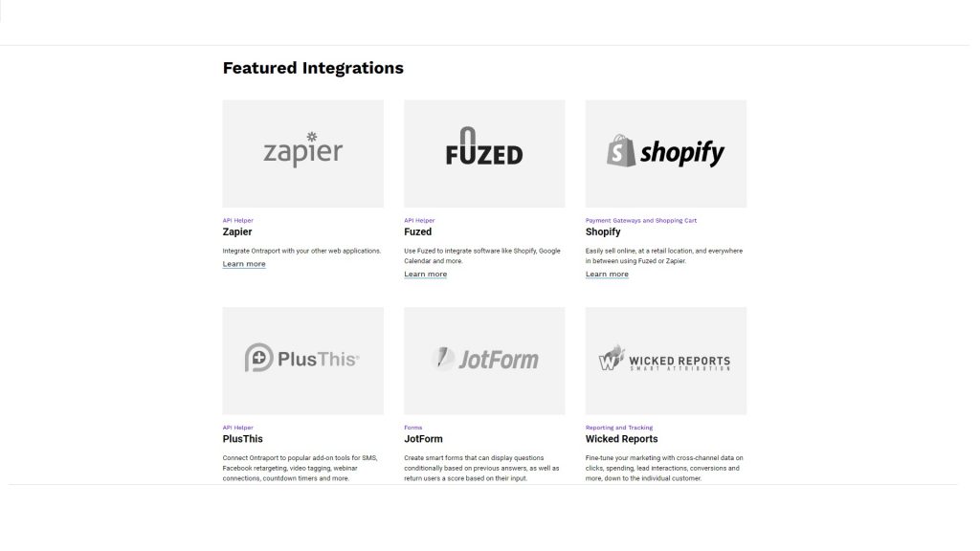Click the JotForm logo image
This screenshot has height=551, width=980.
[x=484, y=360]
